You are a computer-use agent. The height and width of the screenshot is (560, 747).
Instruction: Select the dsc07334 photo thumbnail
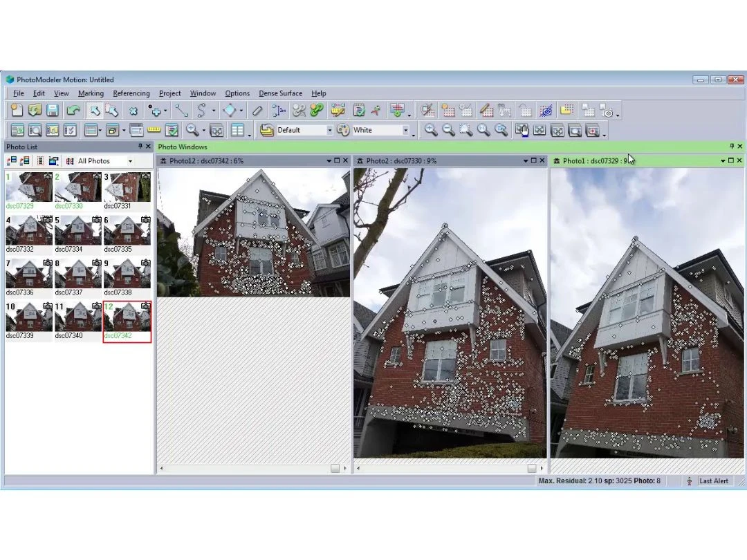[x=77, y=231]
